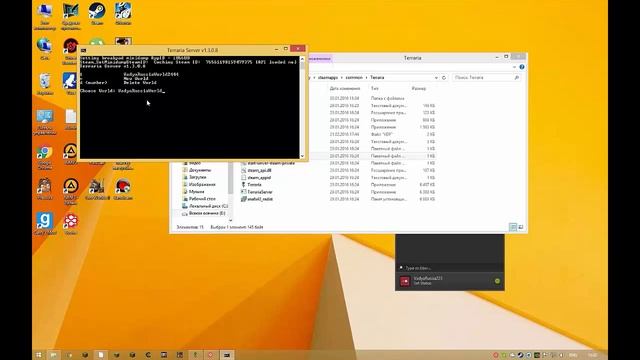Click the arrow before common in the breadcrumb
This screenshot has height=360, width=640.
point(342,78)
